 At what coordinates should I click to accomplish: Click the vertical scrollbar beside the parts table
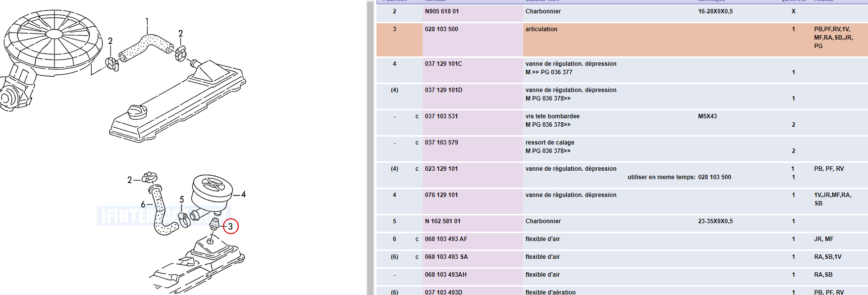coord(370,147)
